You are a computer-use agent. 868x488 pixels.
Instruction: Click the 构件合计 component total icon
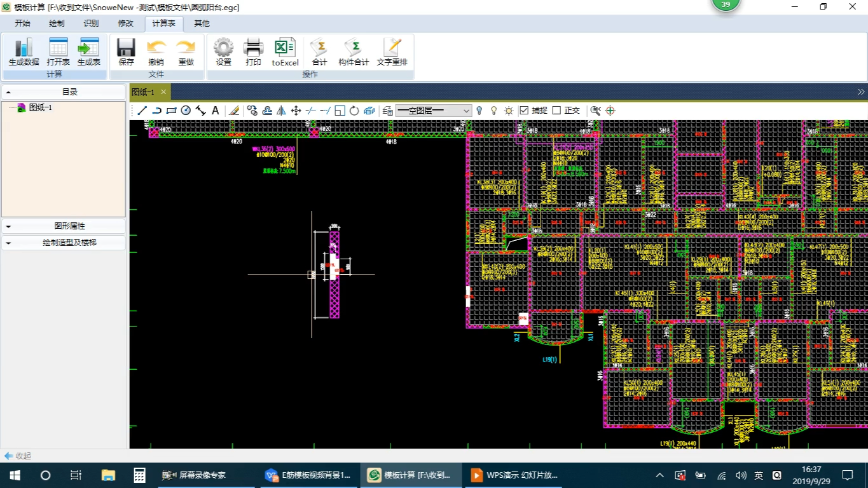pyautogui.click(x=354, y=52)
